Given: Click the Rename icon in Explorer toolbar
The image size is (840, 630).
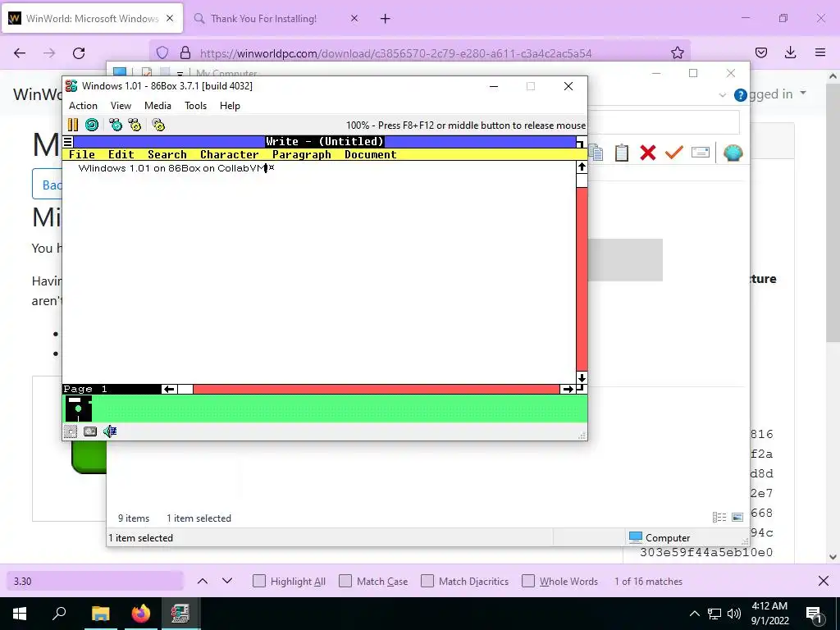Looking at the screenshot, I should point(701,153).
